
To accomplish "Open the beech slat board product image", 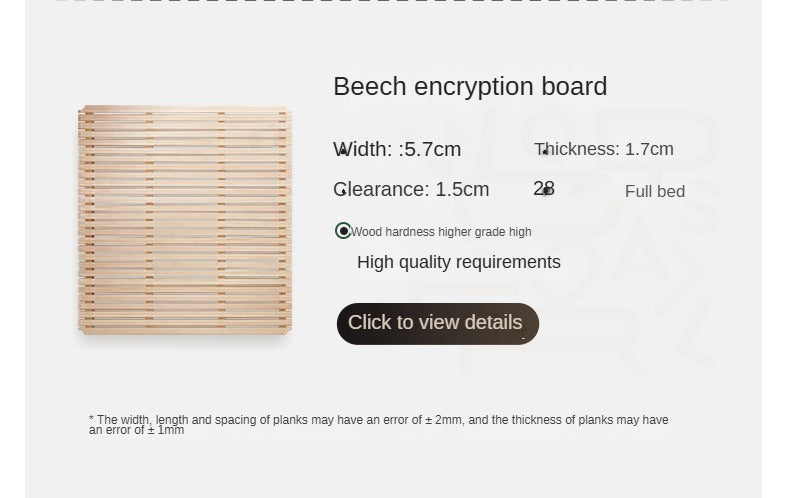I will click(x=185, y=219).
